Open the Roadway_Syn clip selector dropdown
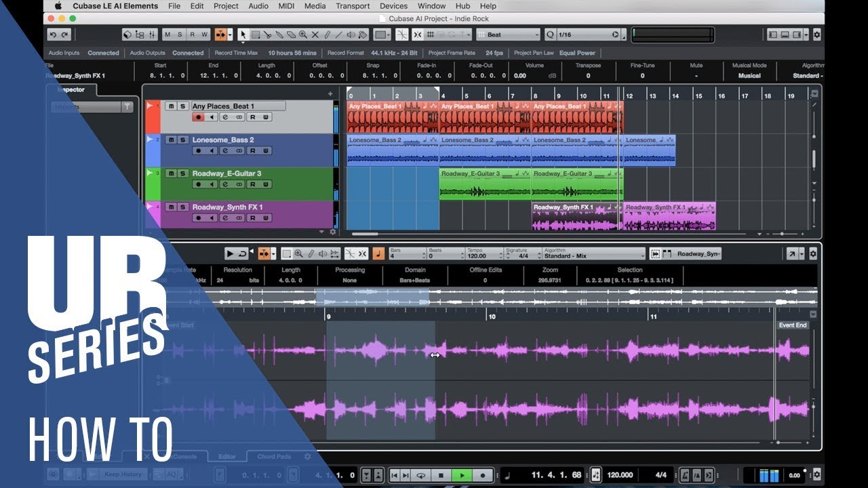868x488 pixels. coord(698,253)
